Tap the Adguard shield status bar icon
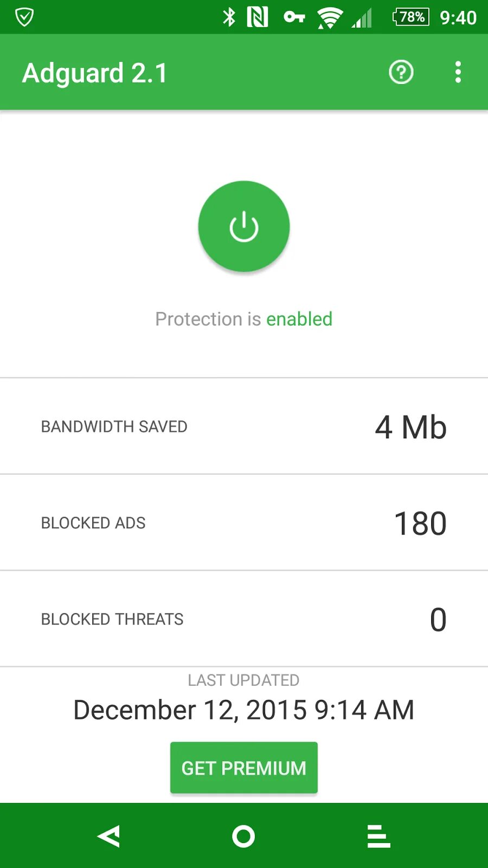Screen dimensions: 488x868 24,17
